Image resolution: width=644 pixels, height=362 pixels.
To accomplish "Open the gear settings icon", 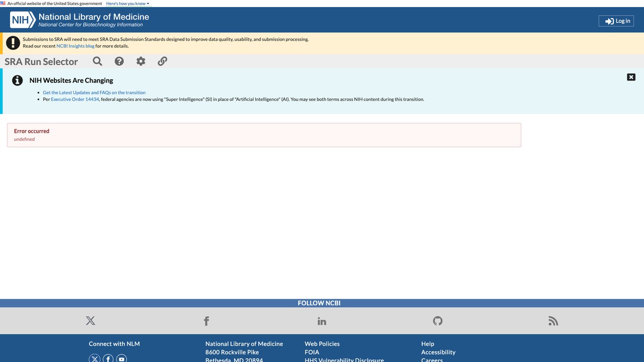I will click(x=141, y=61).
